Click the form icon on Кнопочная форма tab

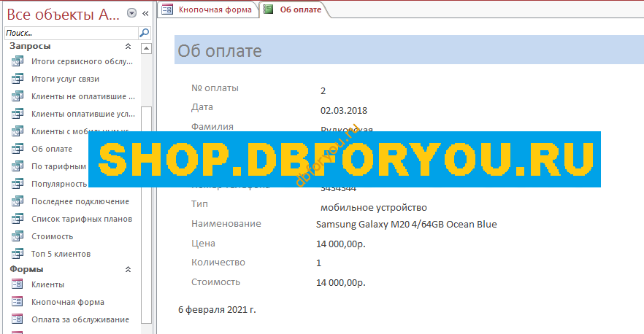[x=168, y=9]
